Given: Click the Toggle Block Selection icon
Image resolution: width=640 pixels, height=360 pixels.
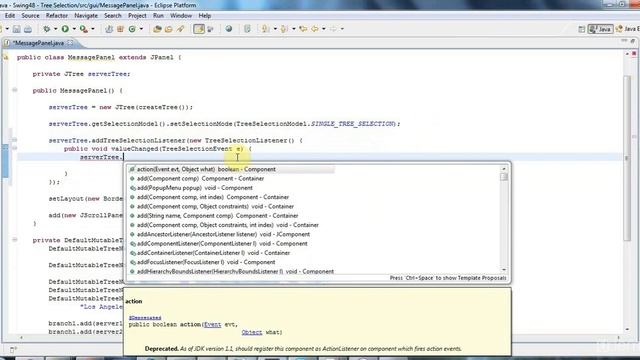Looking at the screenshot, I should click(x=211, y=29).
